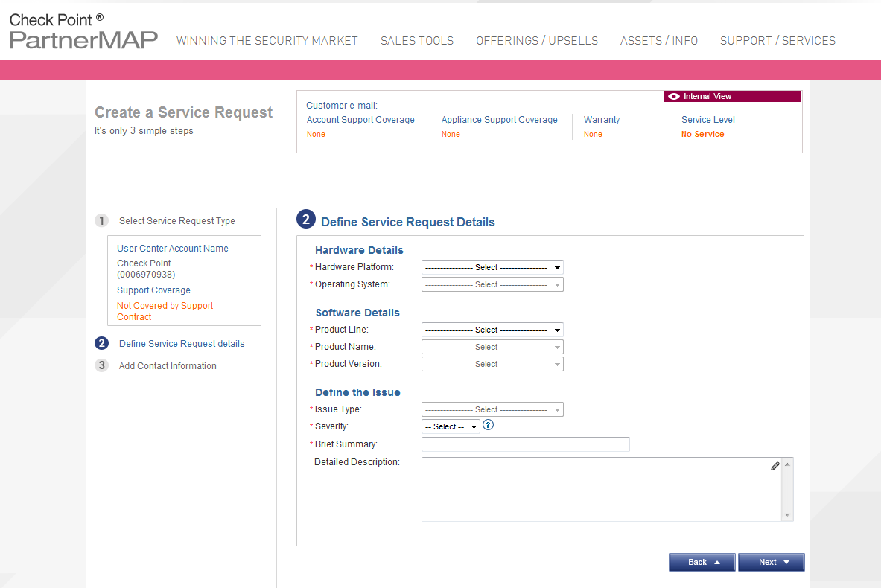Viewport: 881px width, 588px height.
Task: Select step 1 Select Service Request Type circle
Action: tap(101, 220)
